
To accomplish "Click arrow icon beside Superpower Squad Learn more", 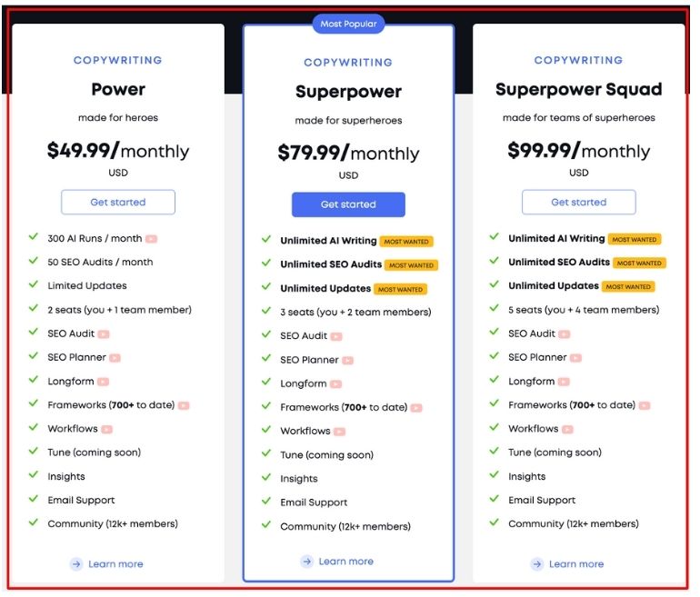I will [537, 564].
